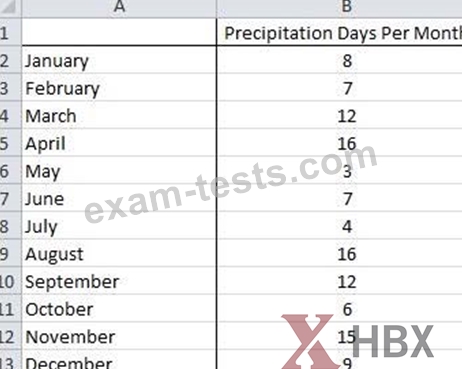Select the October cell
Screen dimensions: 462x369
pos(119,309)
